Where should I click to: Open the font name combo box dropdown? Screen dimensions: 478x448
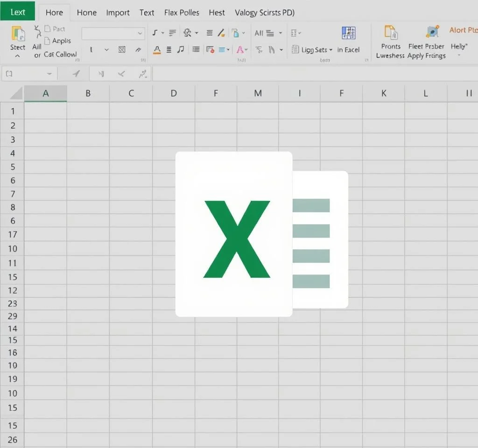pos(140,33)
